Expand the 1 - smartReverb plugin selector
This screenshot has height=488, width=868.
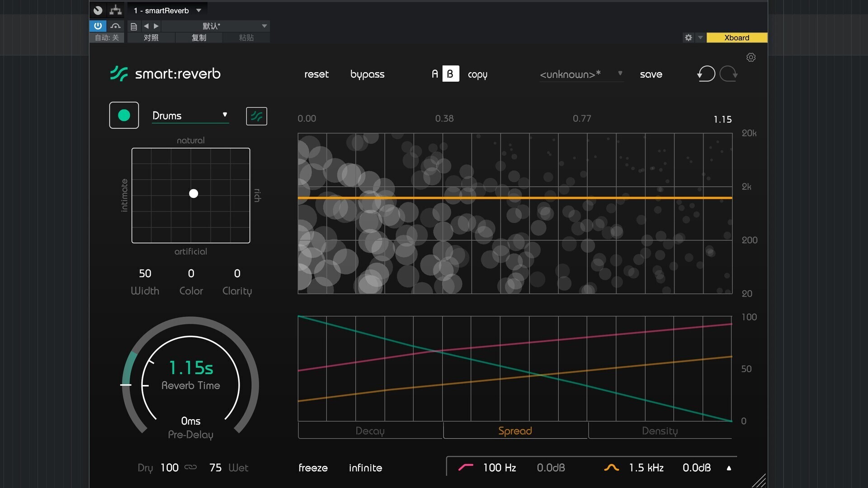(167, 10)
